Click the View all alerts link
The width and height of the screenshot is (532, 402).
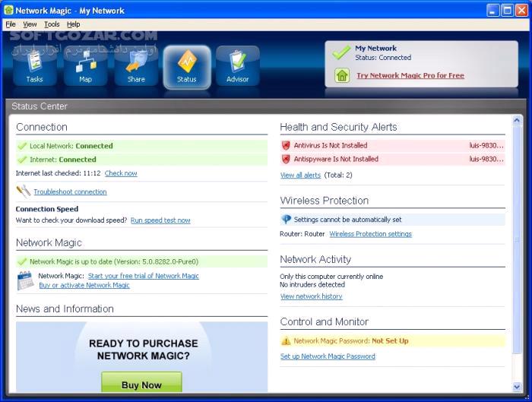pos(301,176)
